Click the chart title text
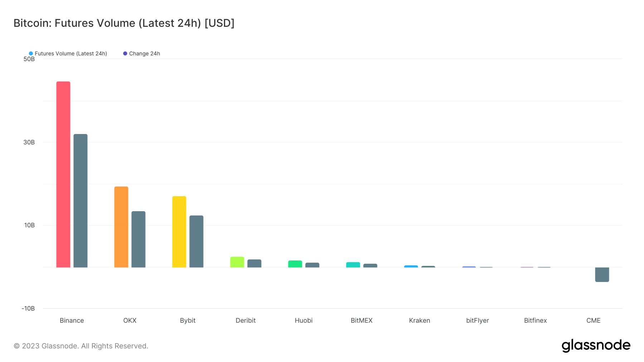Screen dimensions: 644x362 pos(124,23)
